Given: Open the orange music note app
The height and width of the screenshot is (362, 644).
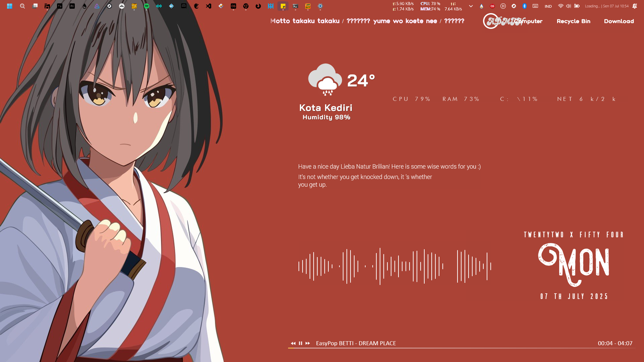Looking at the screenshot, I should pyautogui.click(x=308, y=6).
